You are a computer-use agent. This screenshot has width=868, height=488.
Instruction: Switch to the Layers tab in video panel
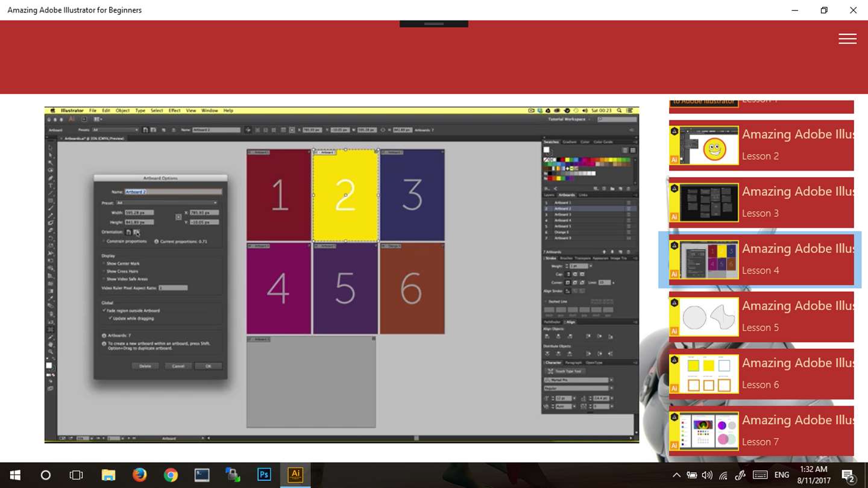tap(549, 195)
